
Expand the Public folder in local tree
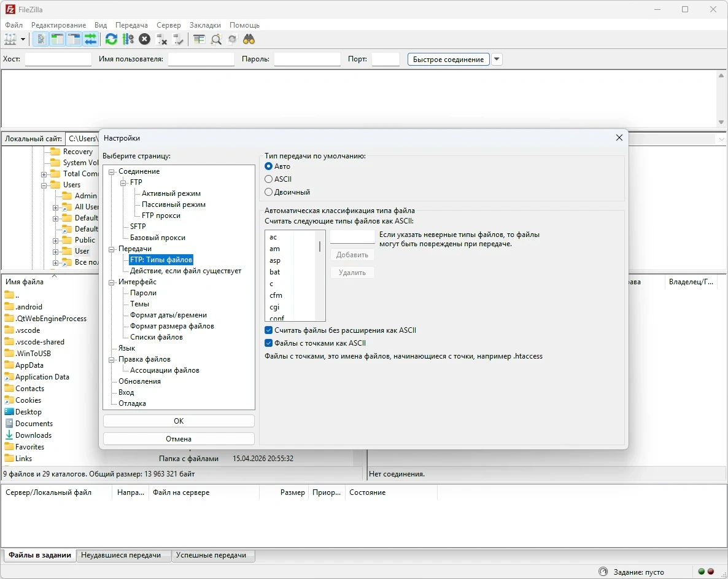coord(55,241)
